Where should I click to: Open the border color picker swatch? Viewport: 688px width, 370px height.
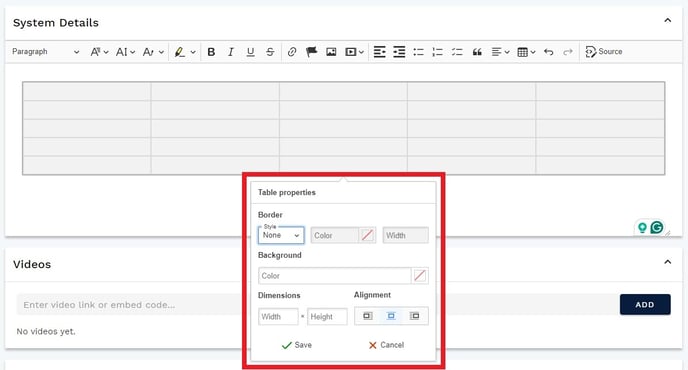pyautogui.click(x=367, y=235)
